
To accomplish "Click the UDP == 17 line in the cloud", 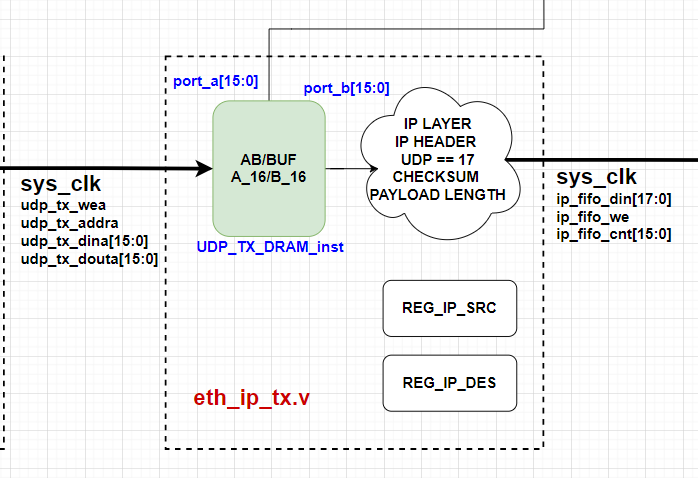I will [x=438, y=159].
